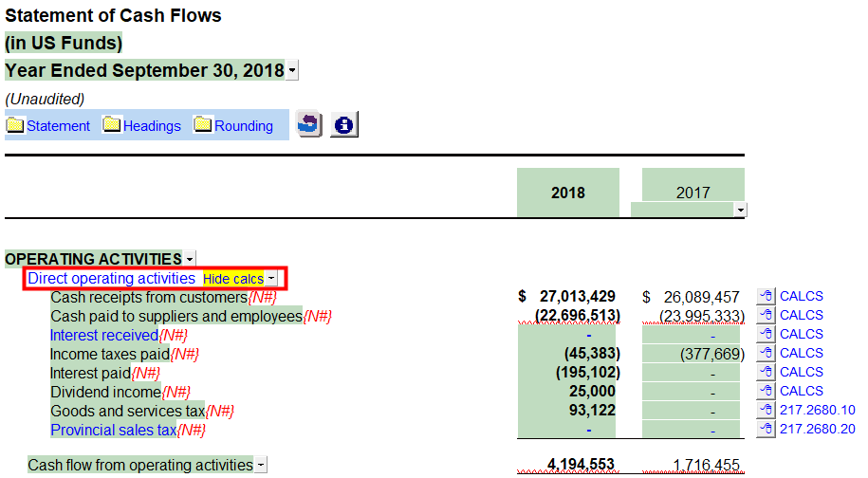The height and width of the screenshot is (478, 868).
Task: Open dropdown under the 2017 column header
Action: tap(740, 210)
